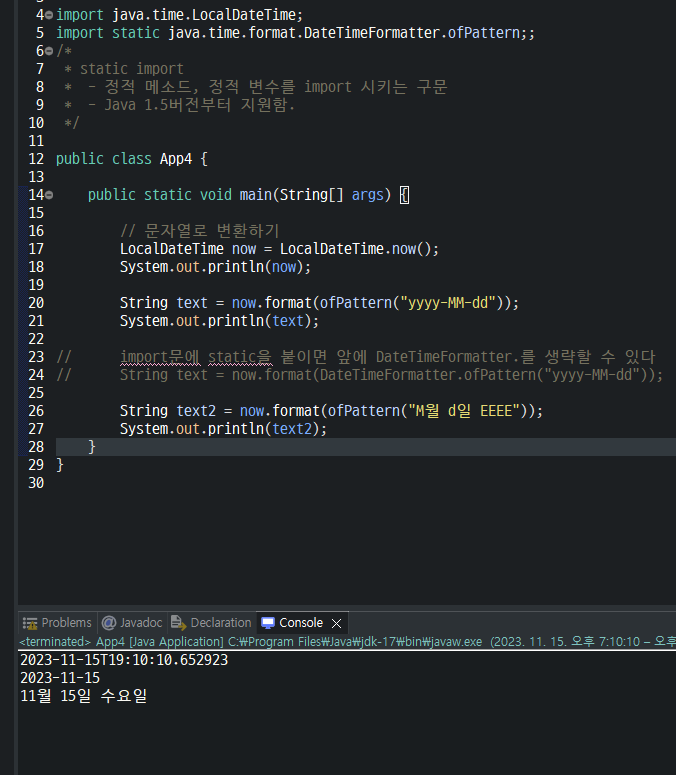Click import java.time.LocalDateTime on line 4
The width and height of the screenshot is (676, 775).
point(179,15)
